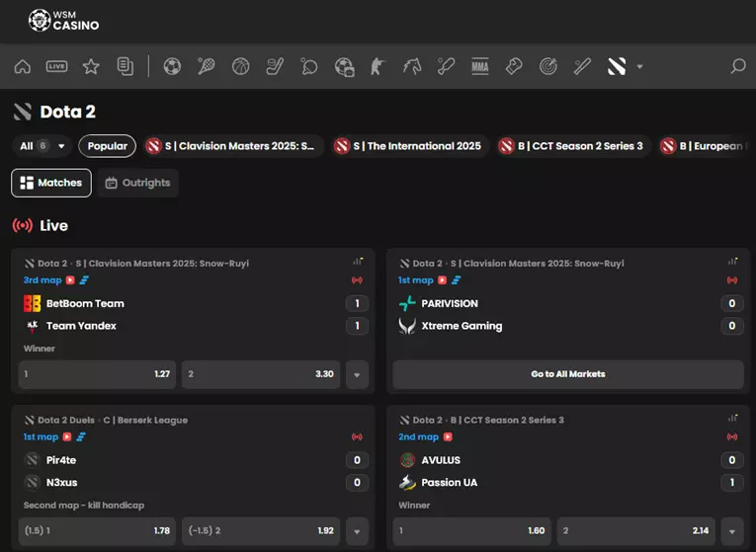756x552 pixels.
Task: Select CCT Season 2 Series 3 chip
Action: point(573,146)
